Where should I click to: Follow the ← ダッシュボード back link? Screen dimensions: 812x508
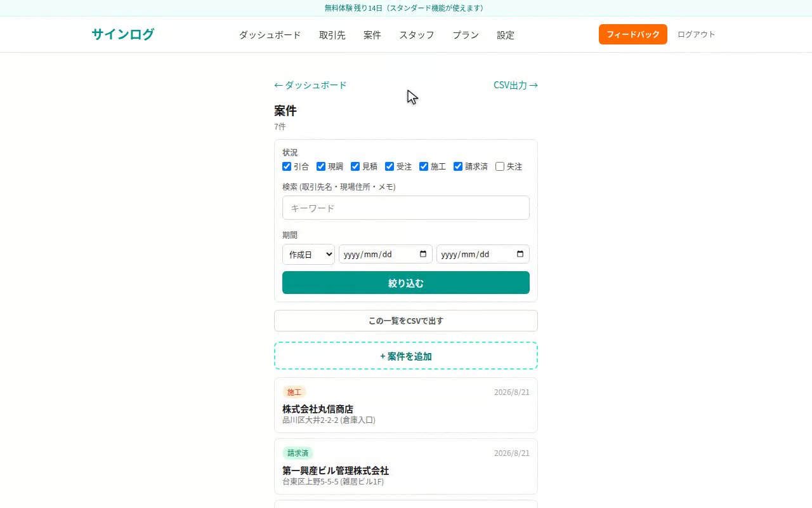click(x=310, y=85)
